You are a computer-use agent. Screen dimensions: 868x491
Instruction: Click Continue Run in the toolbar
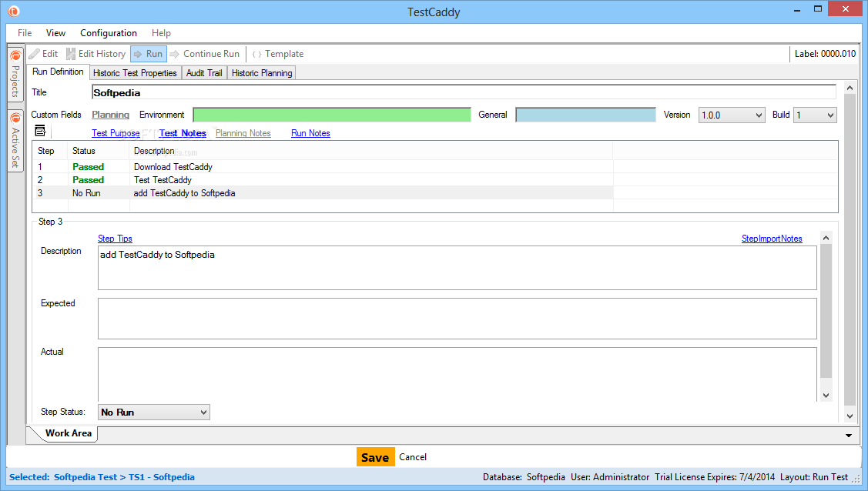click(205, 54)
